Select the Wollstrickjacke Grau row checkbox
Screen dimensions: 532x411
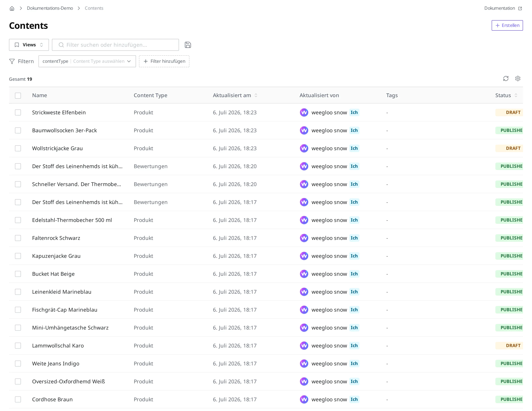click(x=18, y=148)
